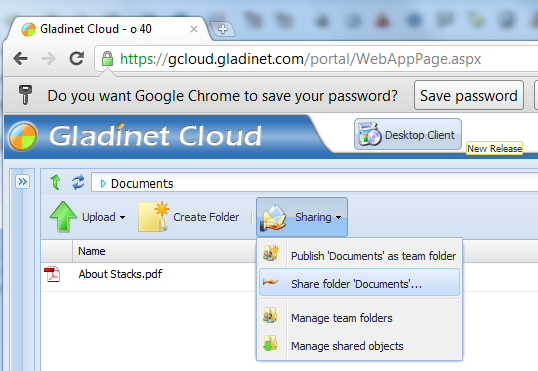This screenshot has height=371, width=538.
Task: Choose Manage team folders
Action: pyautogui.click(x=359, y=317)
